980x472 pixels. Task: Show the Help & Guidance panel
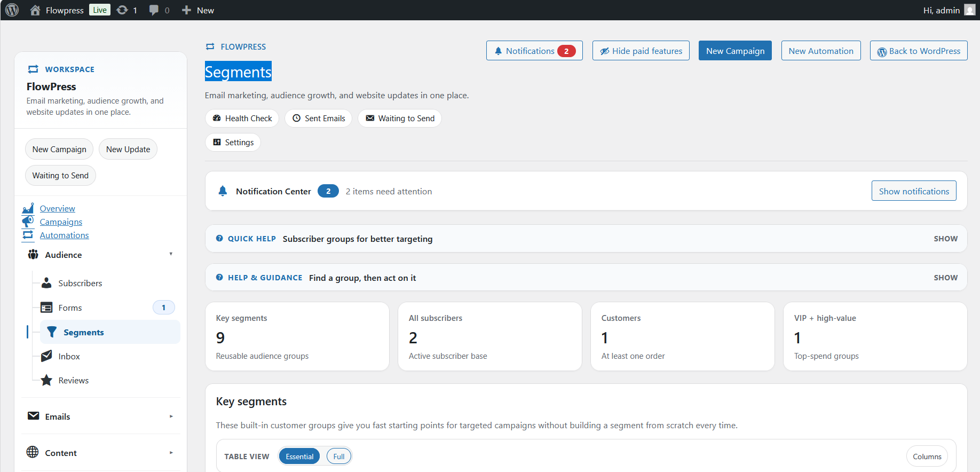945,278
